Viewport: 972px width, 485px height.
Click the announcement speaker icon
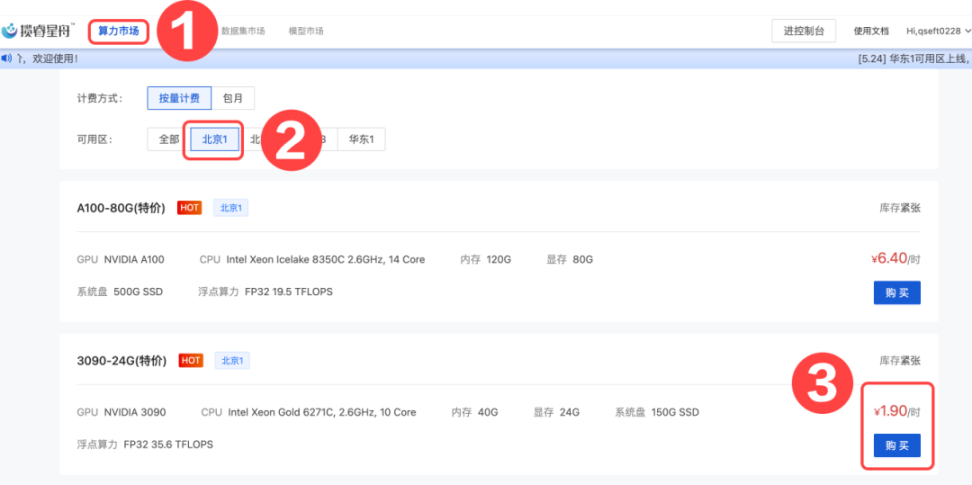(x=7, y=59)
